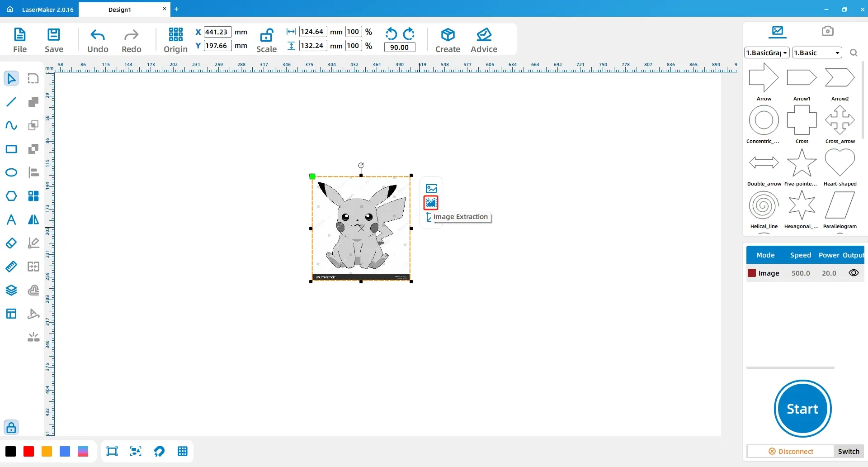
Task: Click the Switch button
Action: [849, 451]
